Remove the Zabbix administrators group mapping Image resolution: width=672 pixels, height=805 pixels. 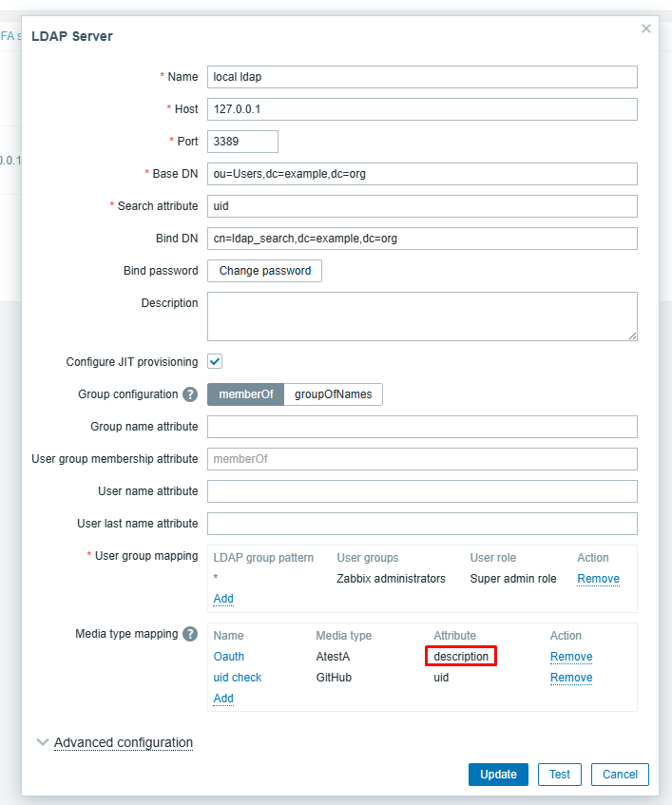pyautogui.click(x=598, y=579)
